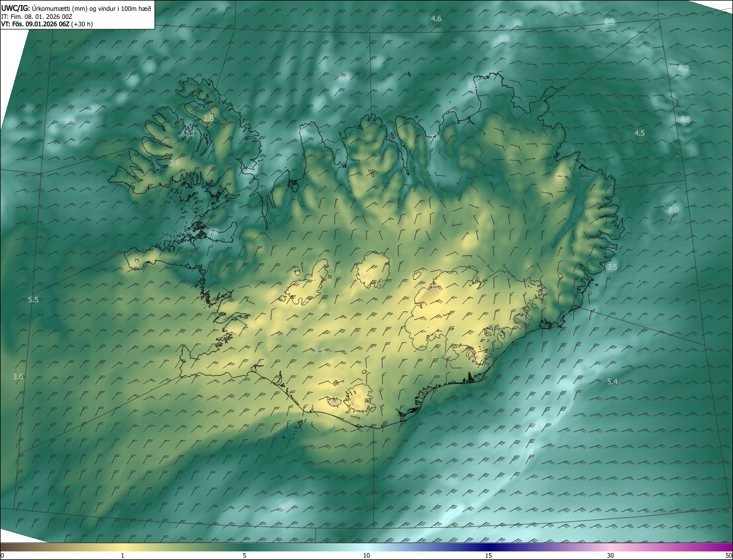Screen dimensions: 733x560
Task: Click the color scale label 10
Action: [366, 555]
